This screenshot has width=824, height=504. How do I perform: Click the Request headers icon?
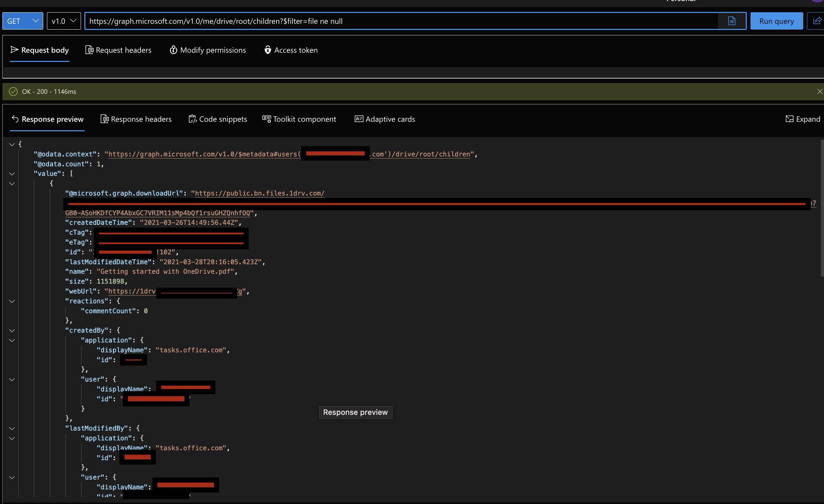(x=89, y=50)
